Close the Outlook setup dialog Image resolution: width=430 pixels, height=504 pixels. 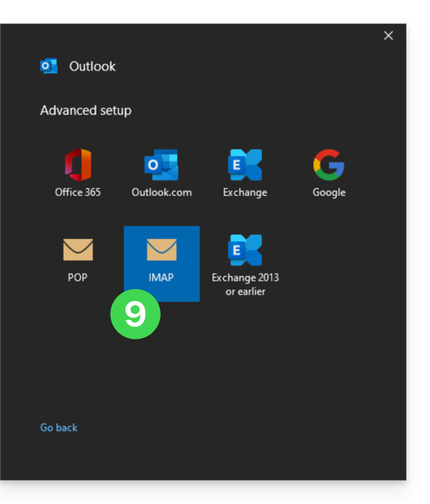[388, 35]
